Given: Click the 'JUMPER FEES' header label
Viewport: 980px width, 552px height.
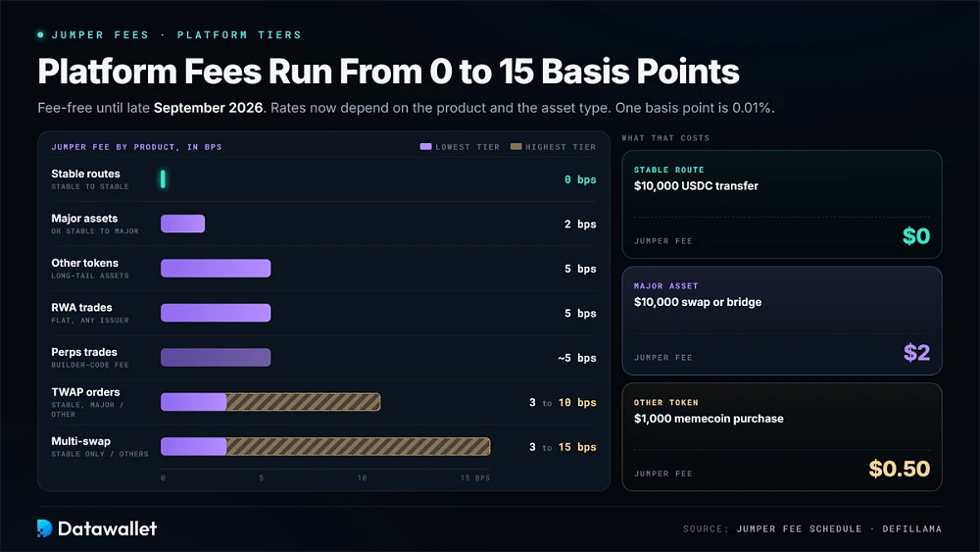Looking at the screenshot, I should click(x=100, y=35).
